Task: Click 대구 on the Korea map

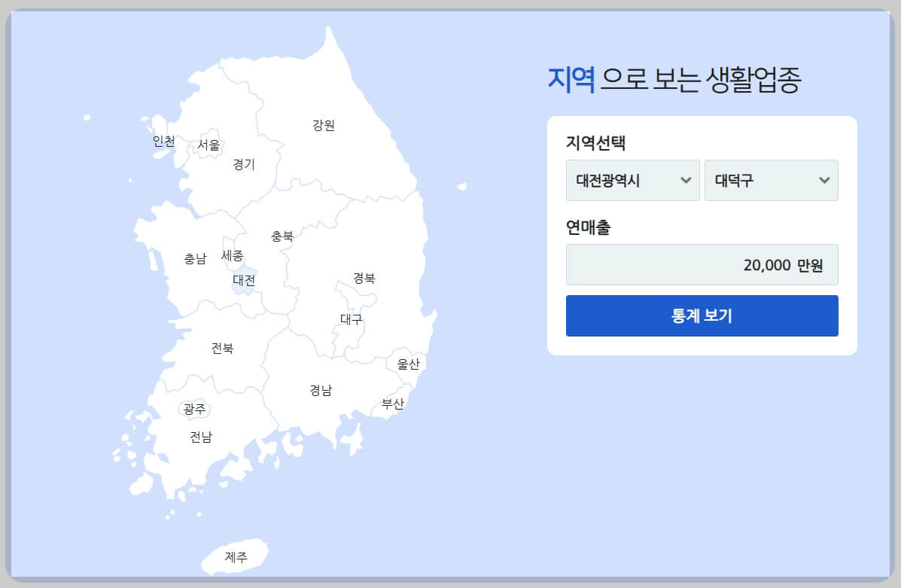Action: click(x=351, y=320)
